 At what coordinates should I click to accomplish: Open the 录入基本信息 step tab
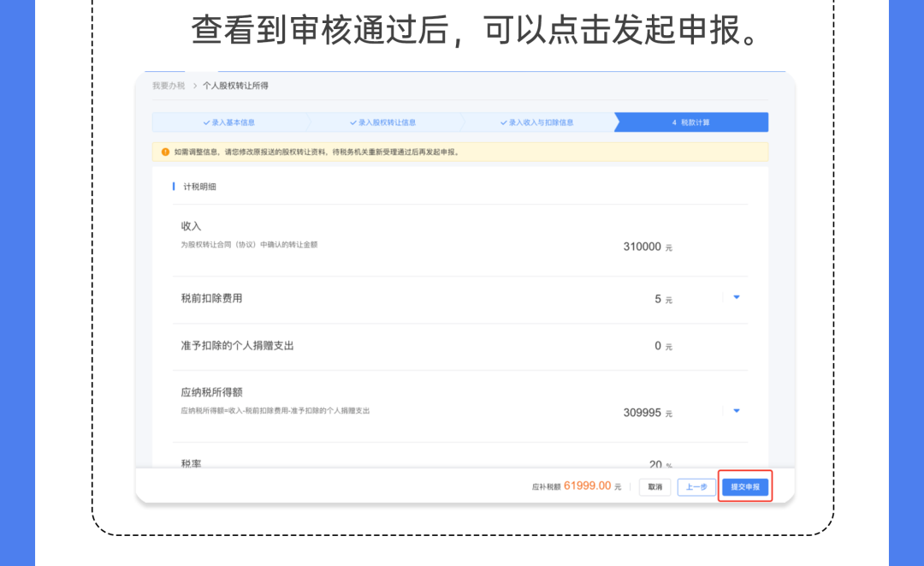229,122
